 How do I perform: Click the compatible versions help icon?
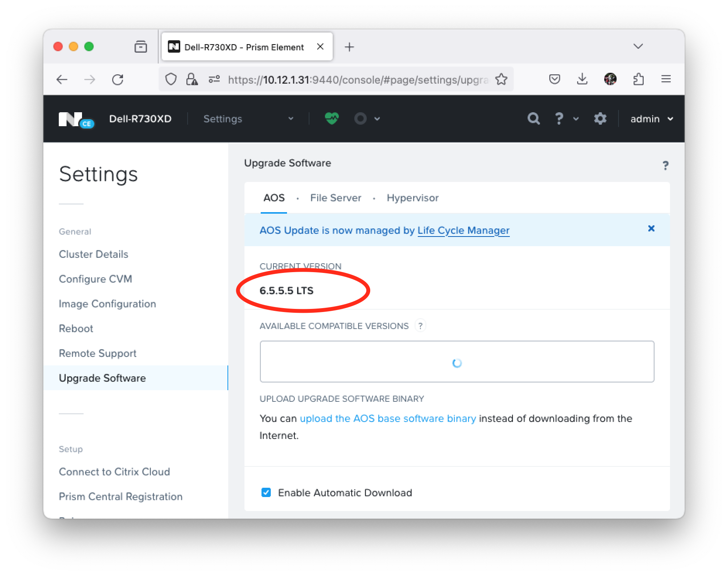[420, 326]
